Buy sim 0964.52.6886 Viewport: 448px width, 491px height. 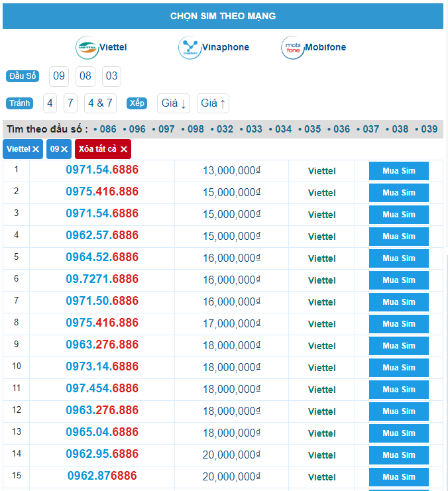pyautogui.click(x=399, y=258)
